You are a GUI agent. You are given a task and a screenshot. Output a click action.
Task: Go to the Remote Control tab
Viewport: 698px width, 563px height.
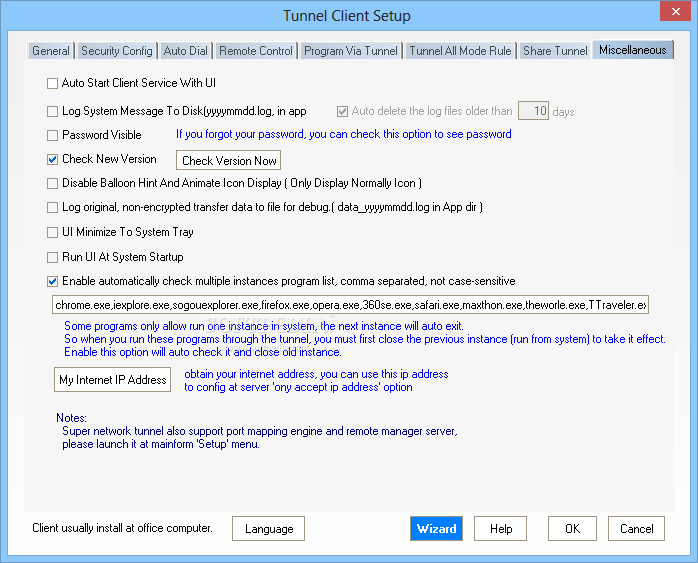click(x=256, y=51)
